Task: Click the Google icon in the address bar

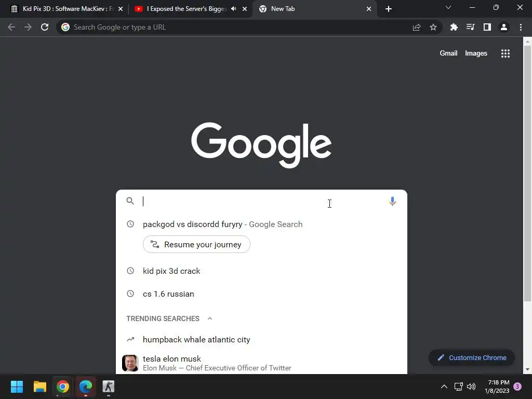Action: [65, 27]
